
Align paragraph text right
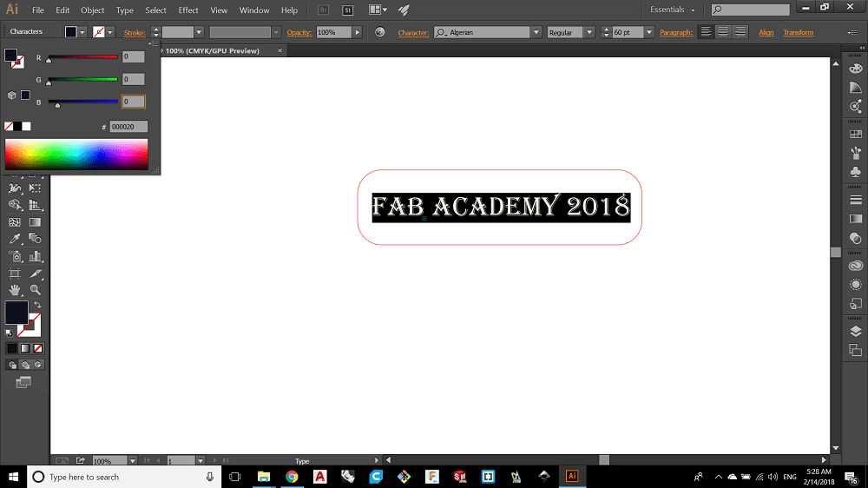[x=740, y=32]
